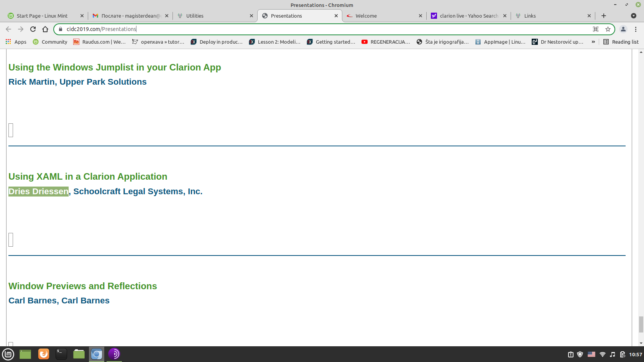Screen dimensions: 644x362
Task: Bookmark this page with the star icon
Action: tap(608, 29)
